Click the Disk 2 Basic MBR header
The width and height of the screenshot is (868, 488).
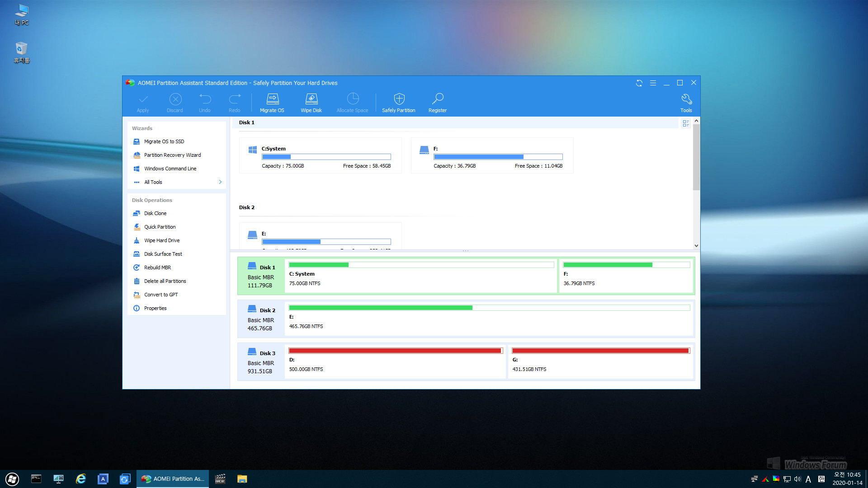click(261, 319)
